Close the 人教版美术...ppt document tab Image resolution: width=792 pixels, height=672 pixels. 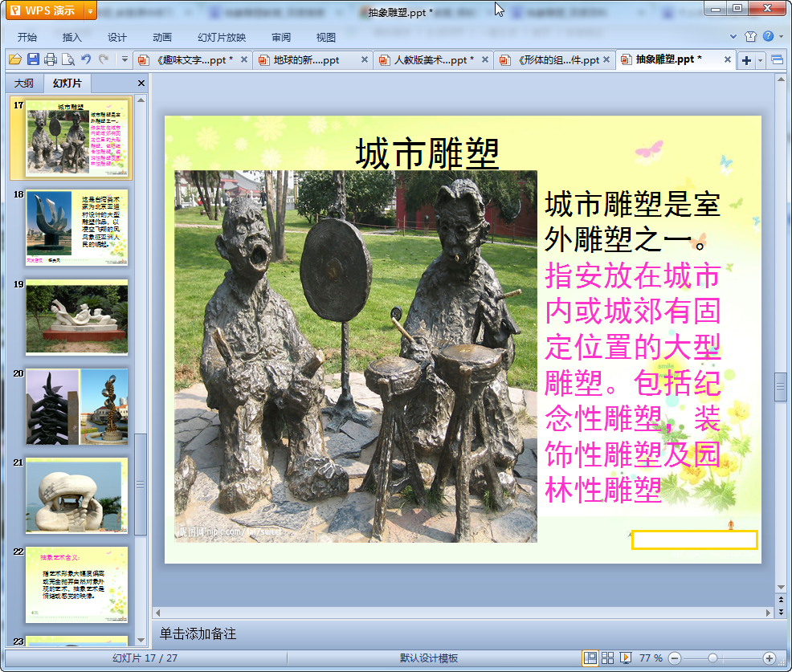click(x=485, y=59)
